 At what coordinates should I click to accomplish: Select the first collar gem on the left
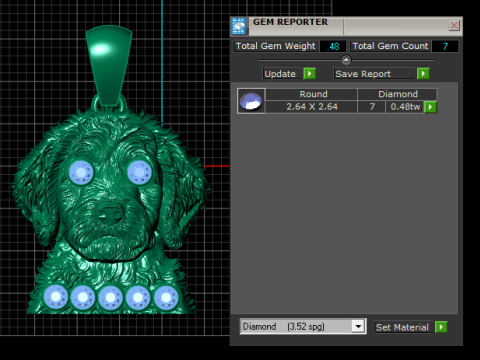pyautogui.click(x=56, y=297)
